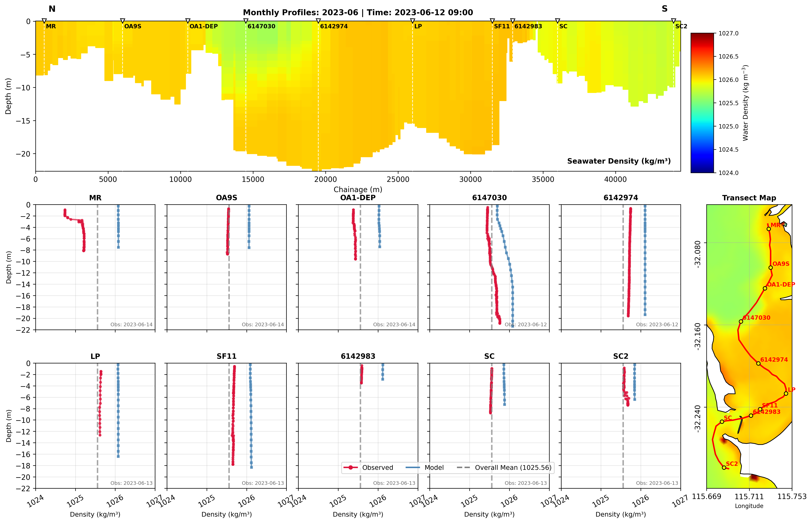812x523 pixels.
Task: Click the LP station circle on the transect map
Action: pyautogui.click(x=786, y=394)
